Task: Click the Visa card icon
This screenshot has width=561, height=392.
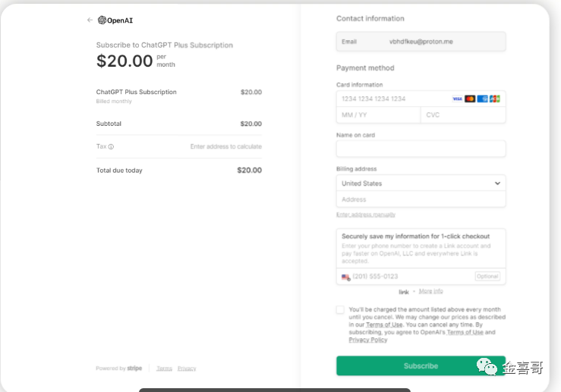Action: (457, 99)
